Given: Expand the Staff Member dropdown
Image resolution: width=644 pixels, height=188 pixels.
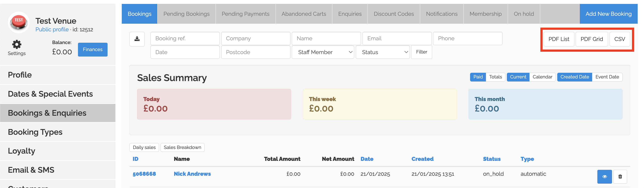Looking at the screenshot, I should click(x=322, y=52).
